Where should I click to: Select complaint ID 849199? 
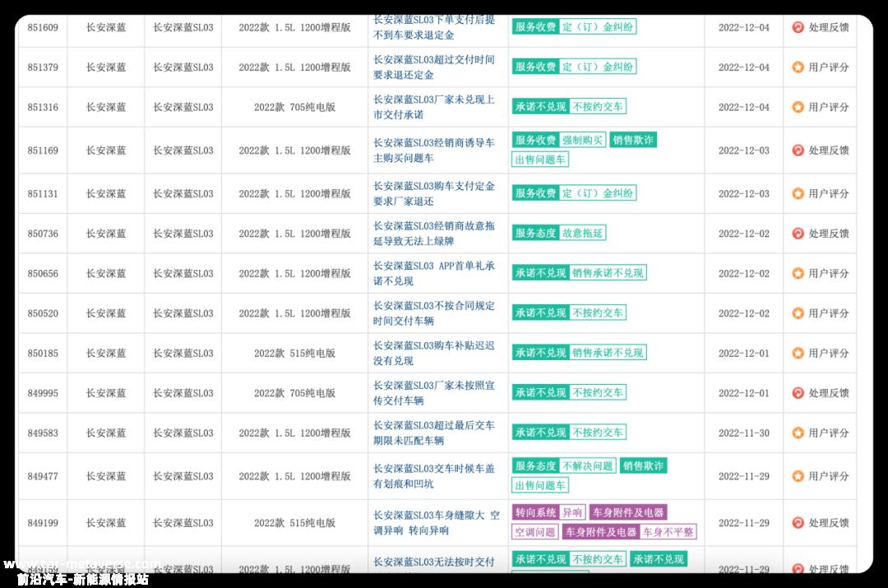(43, 523)
